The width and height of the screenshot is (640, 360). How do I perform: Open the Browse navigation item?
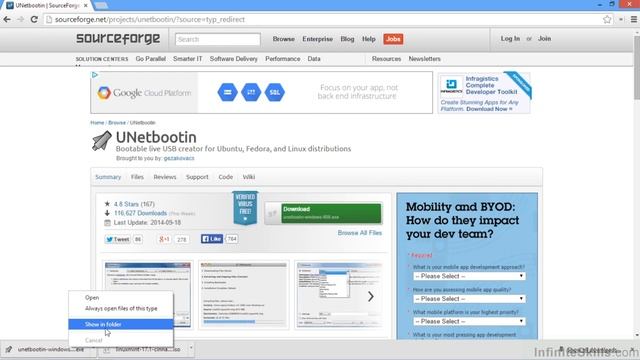click(x=284, y=39)
